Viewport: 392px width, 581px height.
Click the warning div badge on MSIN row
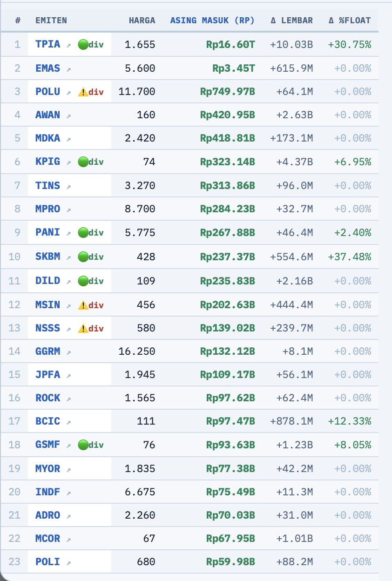click(91, 305)
